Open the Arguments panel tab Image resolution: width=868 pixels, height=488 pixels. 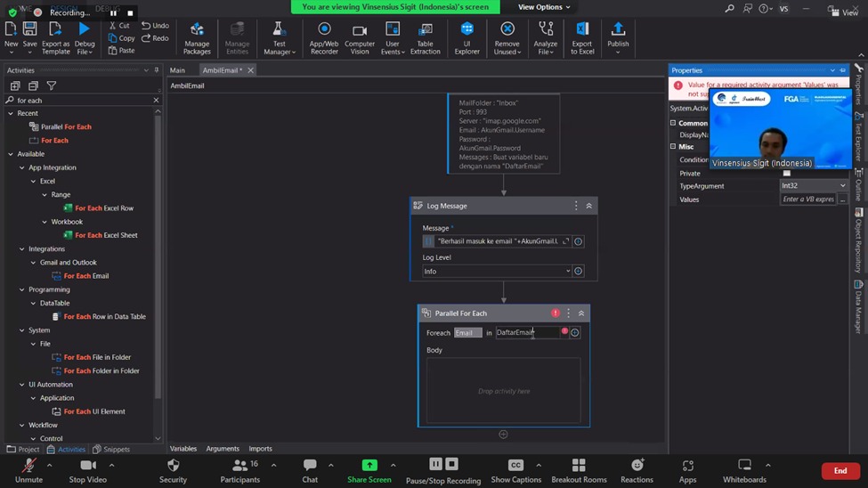coord(223,449)
